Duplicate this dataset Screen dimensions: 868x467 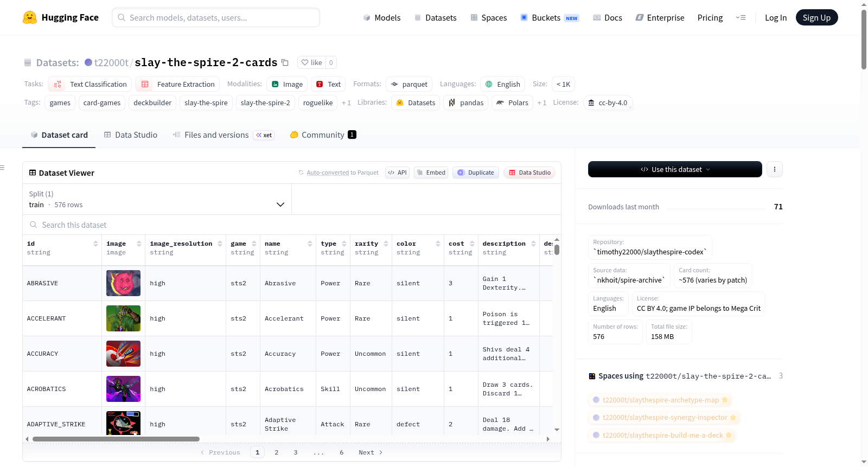pos(475,172)
